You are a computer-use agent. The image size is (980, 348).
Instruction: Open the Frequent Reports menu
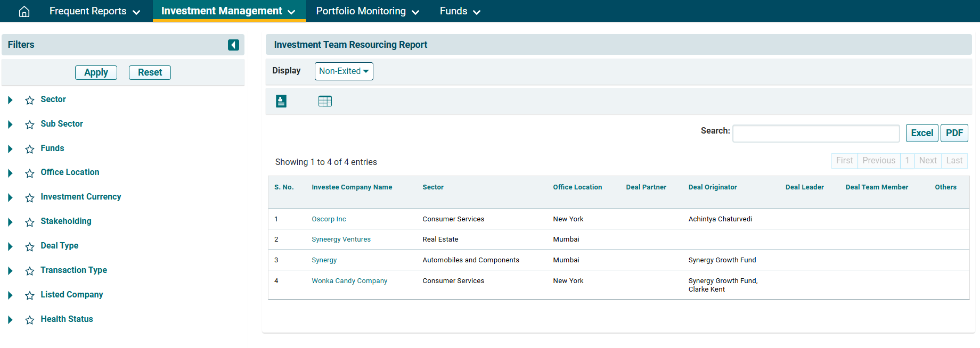tap(94, 11)
